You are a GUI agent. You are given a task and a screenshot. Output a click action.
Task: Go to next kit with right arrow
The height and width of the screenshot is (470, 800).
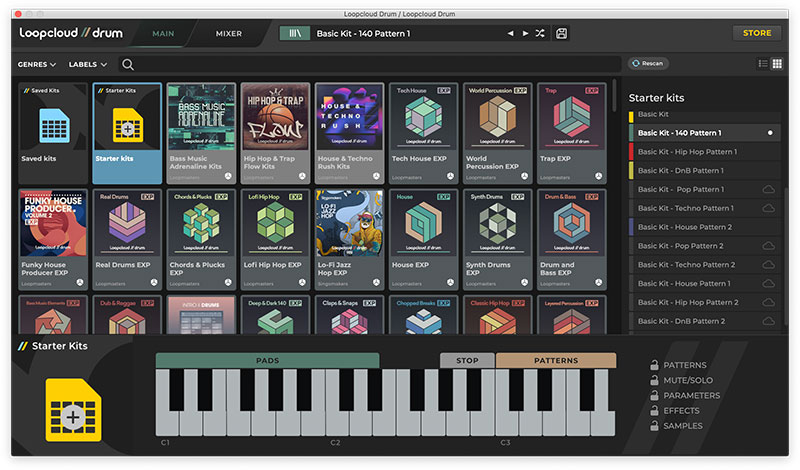click(x=525, y=34)
